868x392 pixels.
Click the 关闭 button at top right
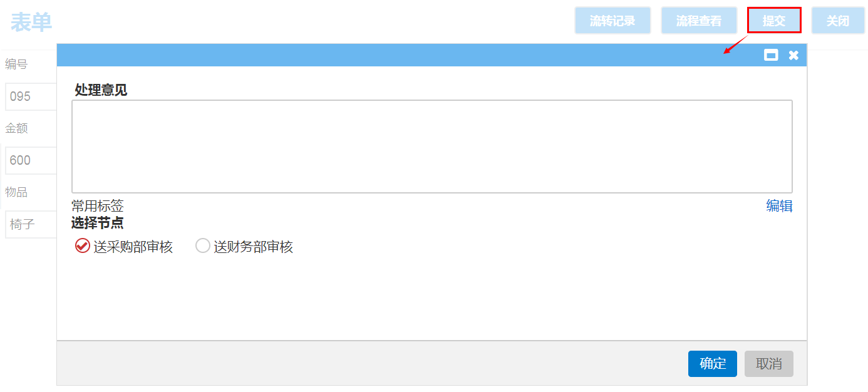click(837, 21)
